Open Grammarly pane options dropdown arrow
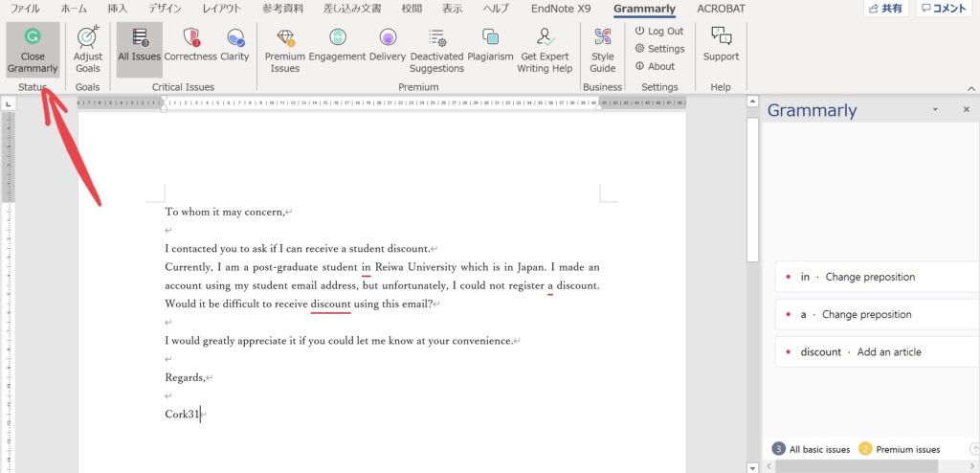The image size is (980, 473). [935, 109]
